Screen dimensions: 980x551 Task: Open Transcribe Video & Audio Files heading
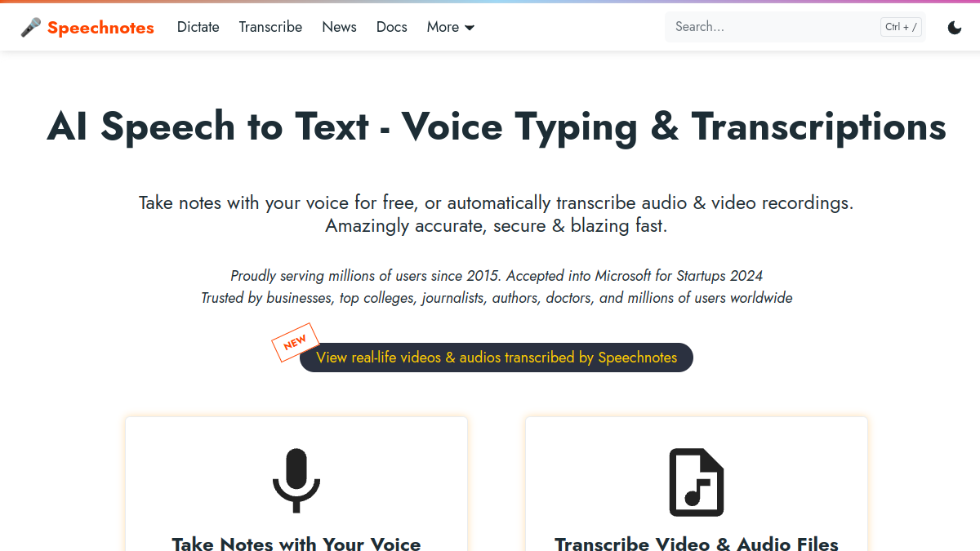[x=697, y=544]
